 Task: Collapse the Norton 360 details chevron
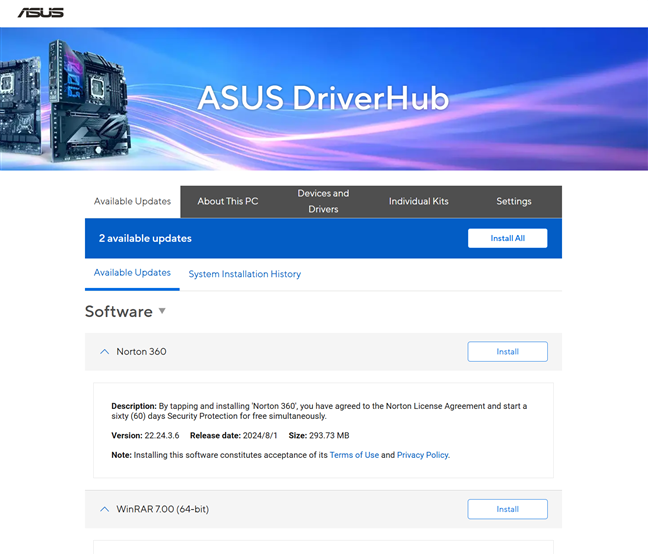pos(105,352)
